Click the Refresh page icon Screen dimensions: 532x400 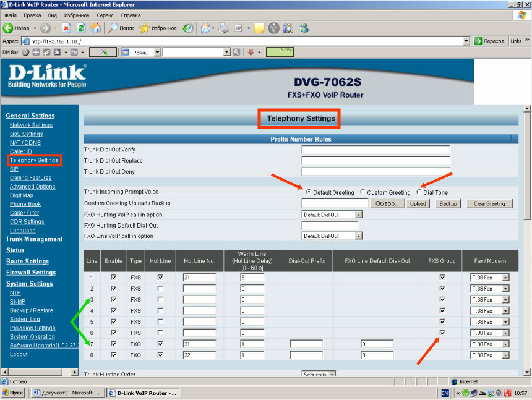click(81, 28)
